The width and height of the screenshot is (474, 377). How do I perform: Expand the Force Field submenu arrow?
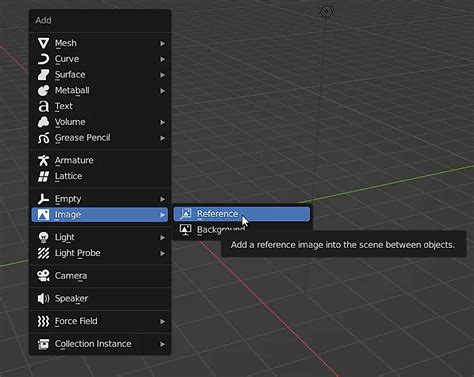pyautogui.click(x=162, y=322)
